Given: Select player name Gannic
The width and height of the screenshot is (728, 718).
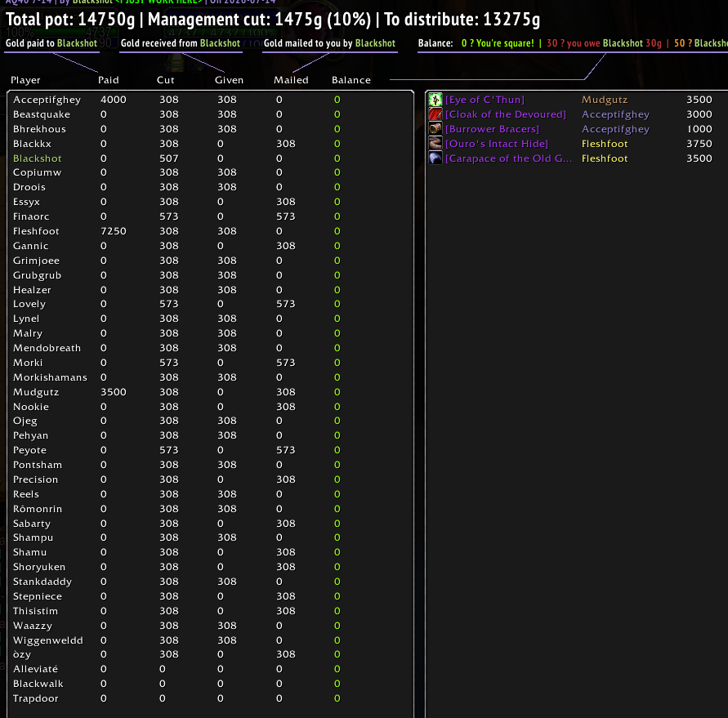Looking at the screenshot, I should [31, 246].
